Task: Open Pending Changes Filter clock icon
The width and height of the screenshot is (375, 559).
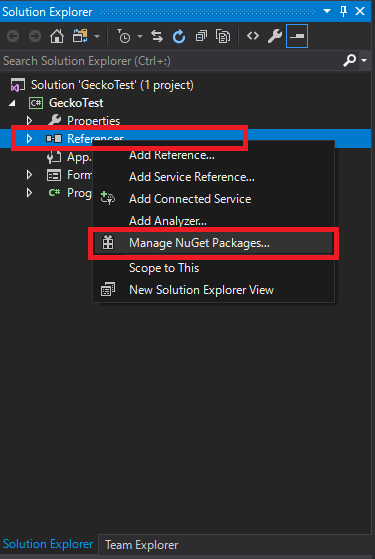Action: (124, 36)
